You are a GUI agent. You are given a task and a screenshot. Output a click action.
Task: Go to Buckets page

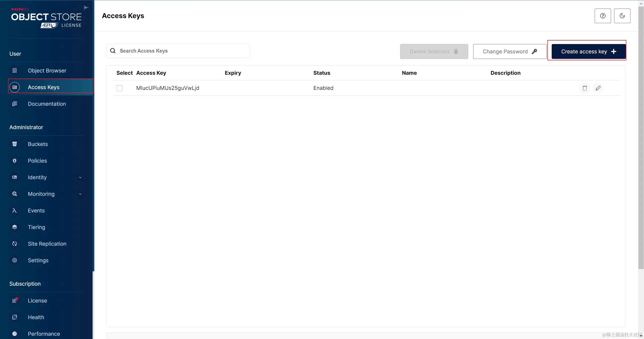coord(38,144)
